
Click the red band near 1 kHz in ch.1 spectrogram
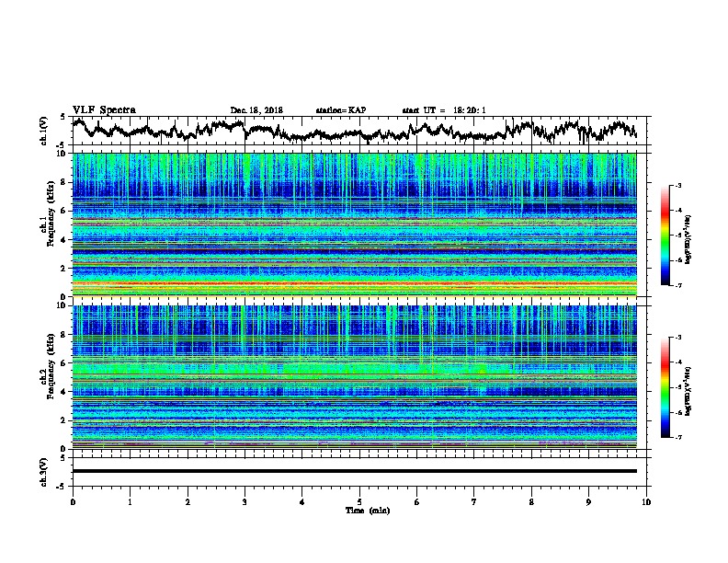pos(354,283)
